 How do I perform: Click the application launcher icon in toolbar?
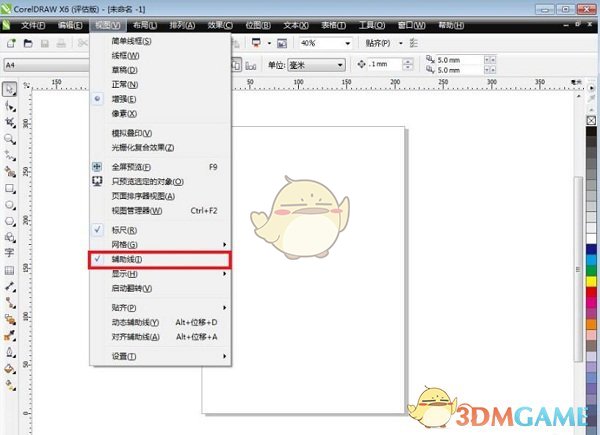point(256,43)
